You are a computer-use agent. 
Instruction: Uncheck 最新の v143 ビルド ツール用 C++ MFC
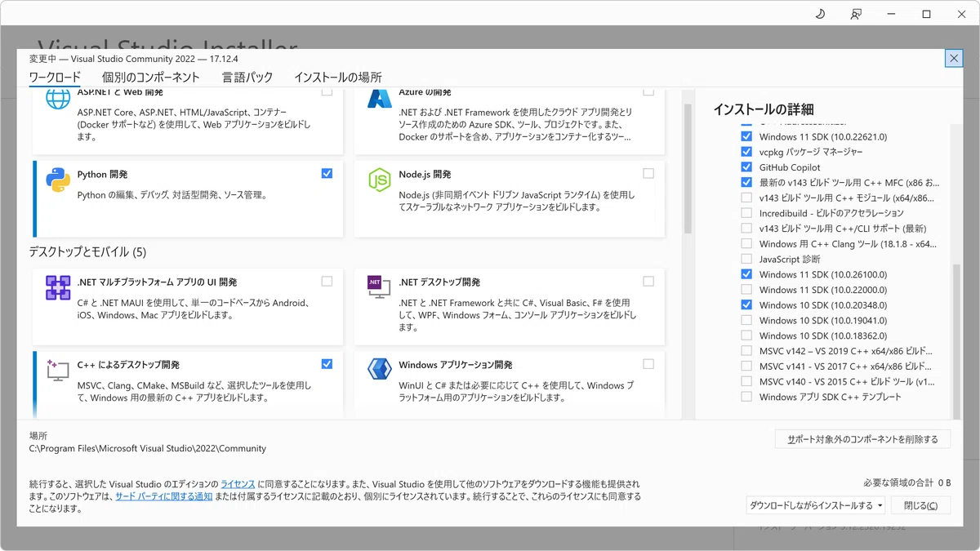(746, 182)
